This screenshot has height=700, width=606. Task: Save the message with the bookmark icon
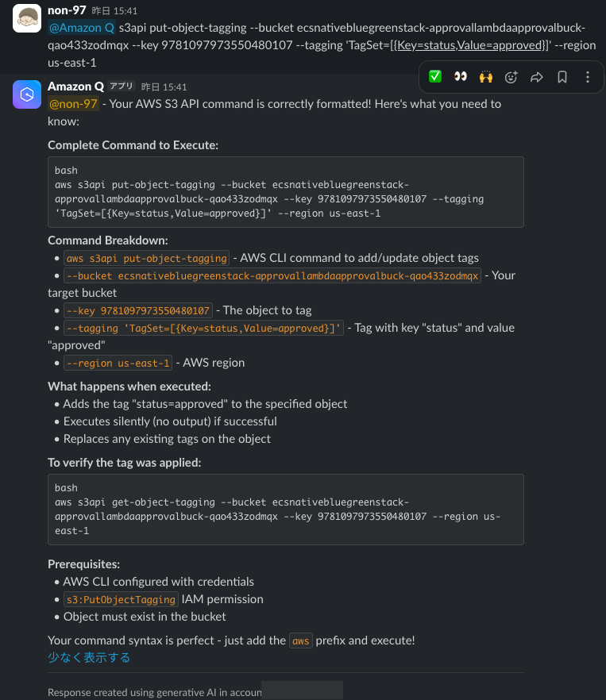562,76
